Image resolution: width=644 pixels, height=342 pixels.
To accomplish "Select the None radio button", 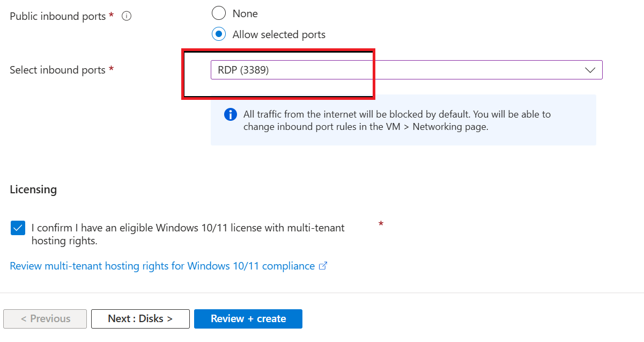I will pos(219,13).
